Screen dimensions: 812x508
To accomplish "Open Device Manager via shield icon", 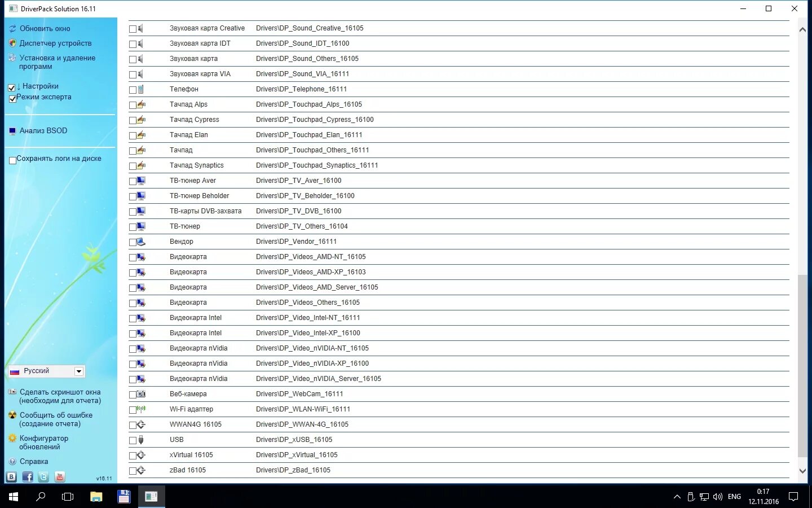I will pyautogui.click(x=12, y=43).
